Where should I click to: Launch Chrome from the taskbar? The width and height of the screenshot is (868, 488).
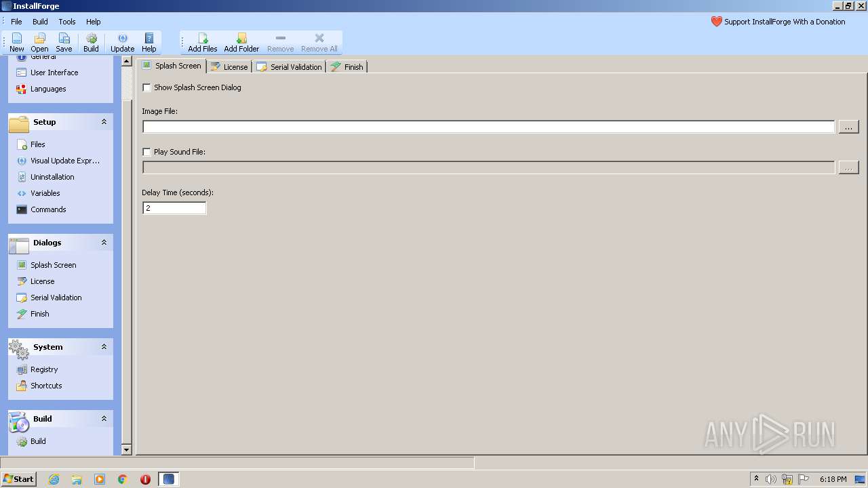click(123, 479)
